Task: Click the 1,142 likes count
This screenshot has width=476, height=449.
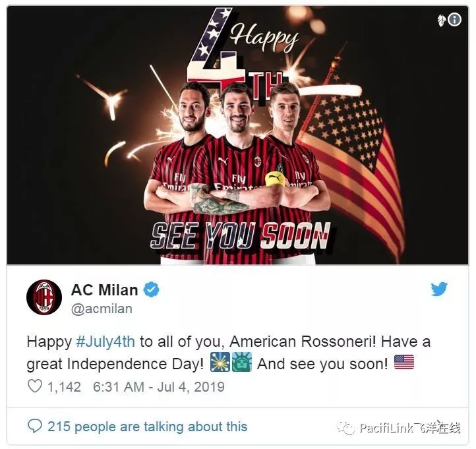Action: point(64,387)
